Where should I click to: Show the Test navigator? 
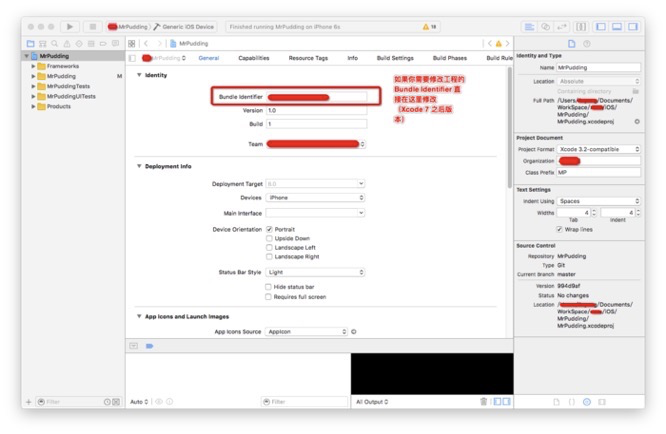click(x=79, y=43)
